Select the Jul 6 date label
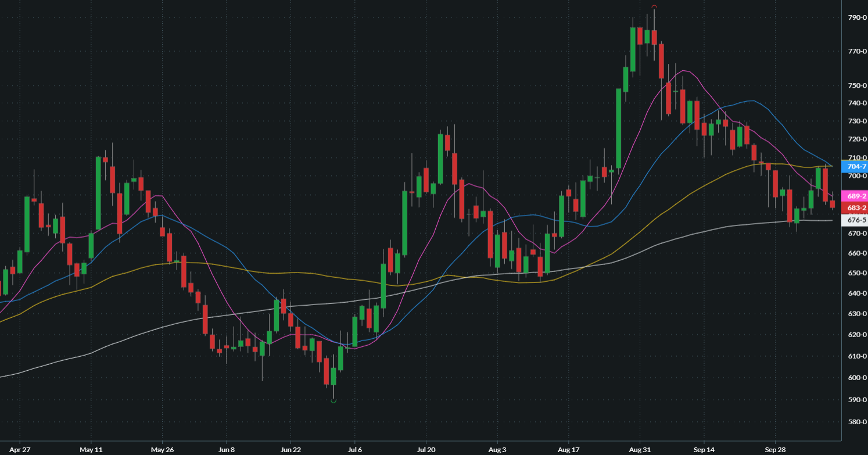 coord(354,450)
